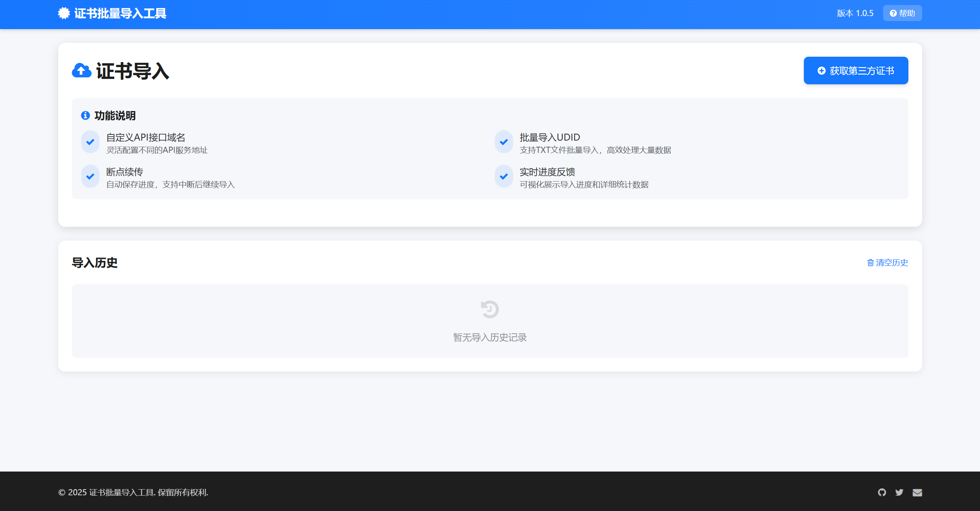Click the 版本 1.0.5 version label
Screen dimensions: 980x511
coord(855,13)
